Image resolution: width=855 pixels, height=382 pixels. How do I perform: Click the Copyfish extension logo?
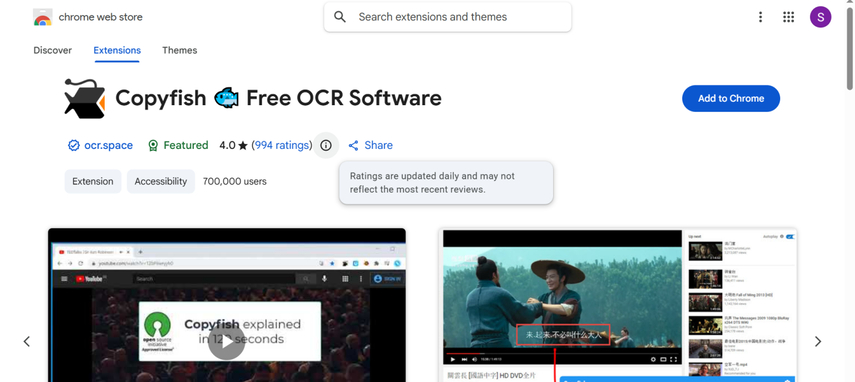pyautogui.click(x=84, y=99)
